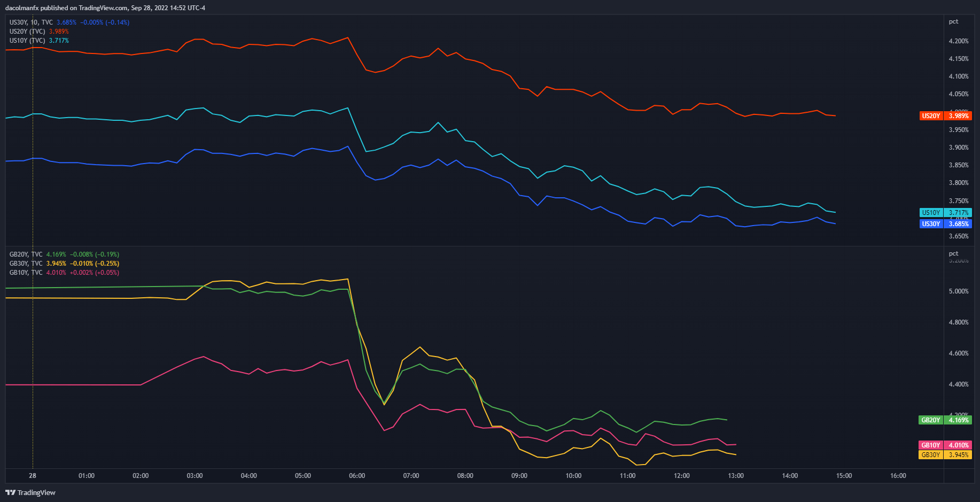Click the yellow GB30Y price tag
The width and height of the screenshot is (980, 502).
(945, 455)
